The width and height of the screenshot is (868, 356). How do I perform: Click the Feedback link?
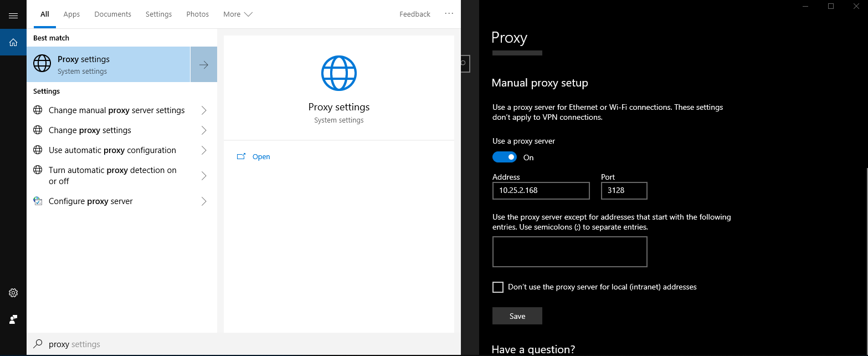point(414,14)
